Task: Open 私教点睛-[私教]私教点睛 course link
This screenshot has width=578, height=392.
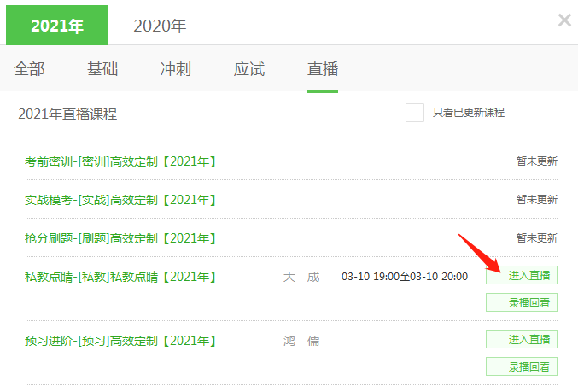Action: (x=120, y=277)
